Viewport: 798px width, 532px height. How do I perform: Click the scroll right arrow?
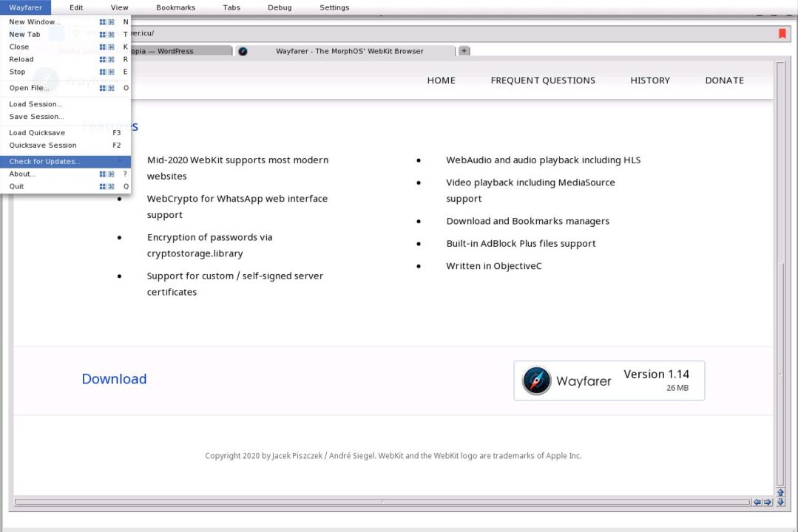768,502
